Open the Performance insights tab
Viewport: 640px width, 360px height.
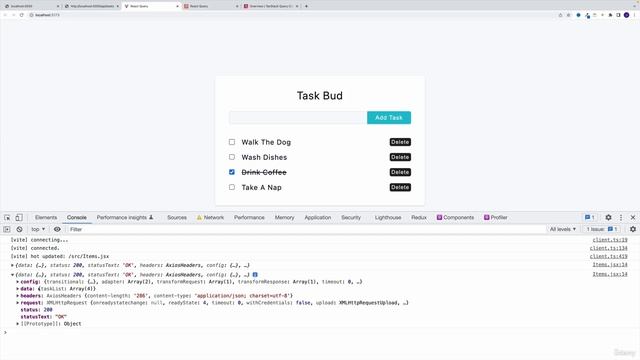pos(125,218)
